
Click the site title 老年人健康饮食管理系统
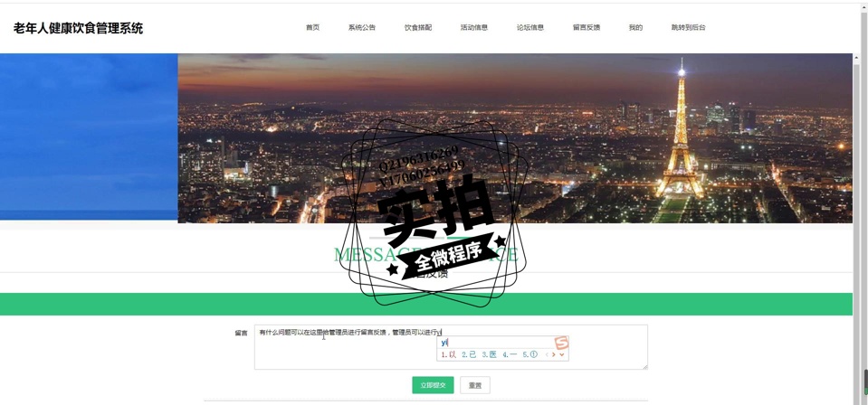(x=78, y=28)
